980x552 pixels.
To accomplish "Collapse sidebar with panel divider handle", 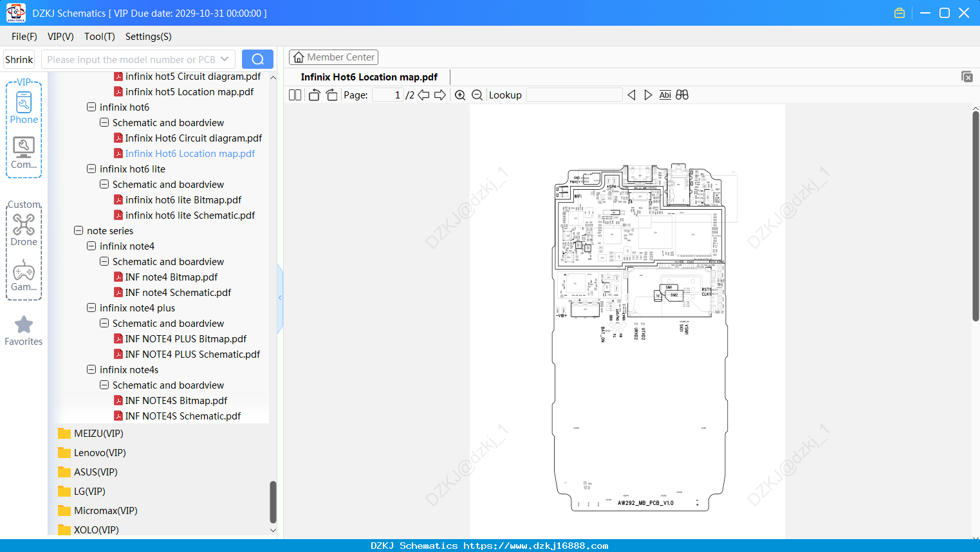I will coord(280,298).
